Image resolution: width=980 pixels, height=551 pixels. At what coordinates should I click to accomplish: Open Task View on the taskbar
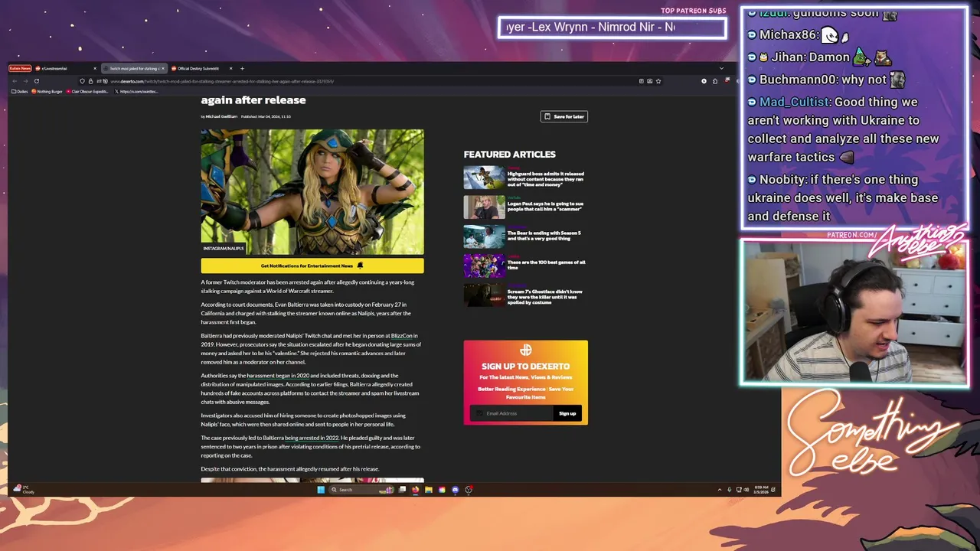(x=402, y=490)
